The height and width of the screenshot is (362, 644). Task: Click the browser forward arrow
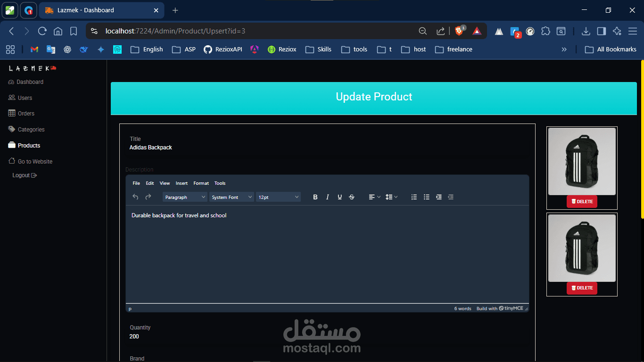(x=27, y=31)
